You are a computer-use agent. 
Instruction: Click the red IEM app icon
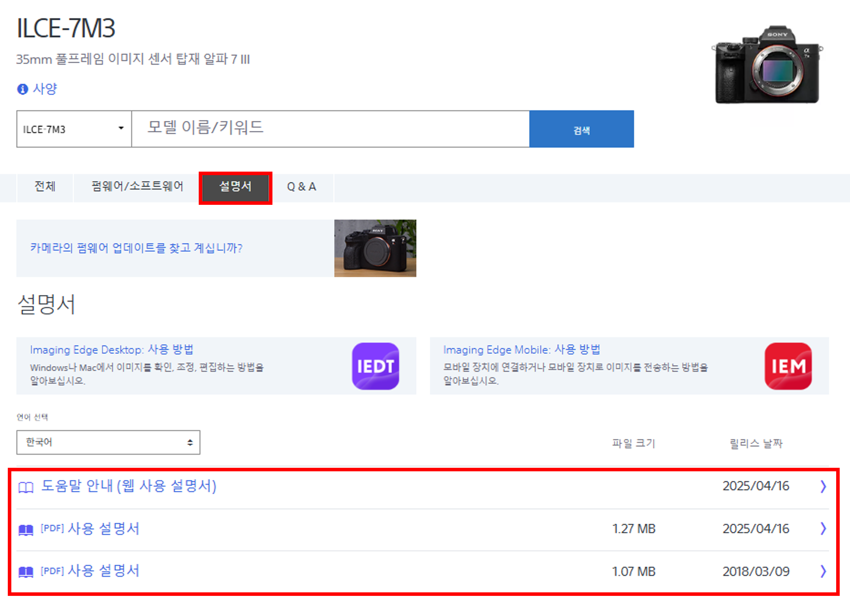[788, 366]
